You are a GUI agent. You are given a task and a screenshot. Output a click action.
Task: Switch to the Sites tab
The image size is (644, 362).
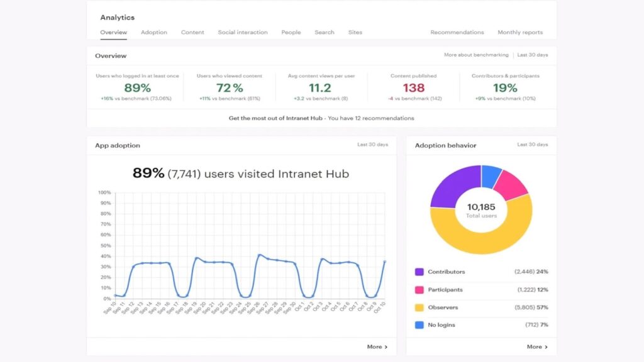355,32
